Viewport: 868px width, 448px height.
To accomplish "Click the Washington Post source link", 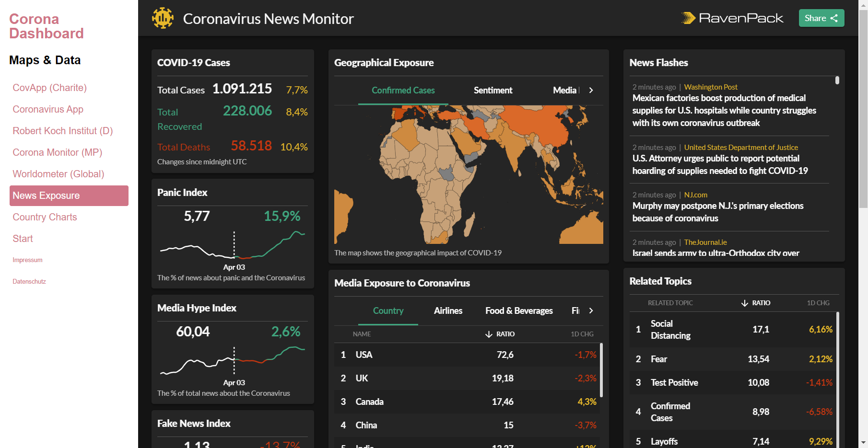I will [711, 87].
